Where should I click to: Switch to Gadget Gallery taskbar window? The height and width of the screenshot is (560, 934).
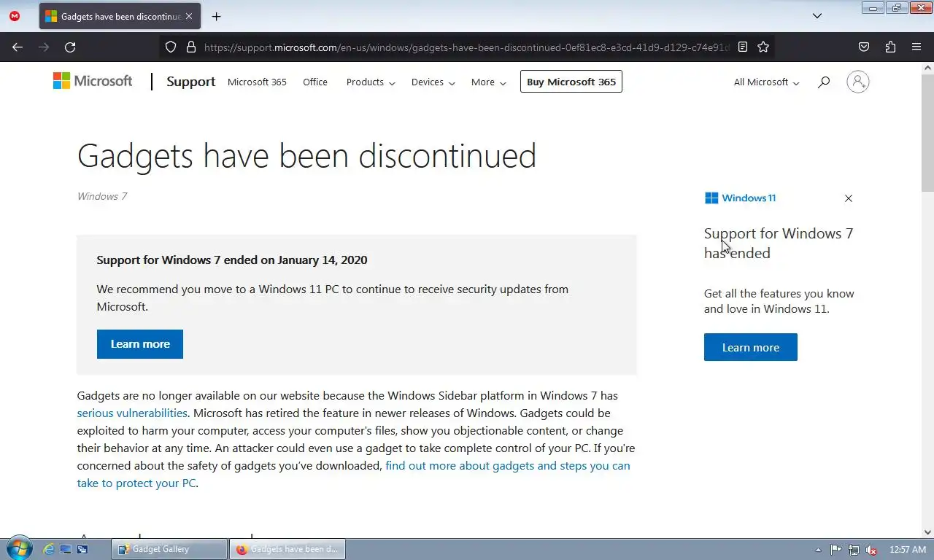click(x=169, y=549)
